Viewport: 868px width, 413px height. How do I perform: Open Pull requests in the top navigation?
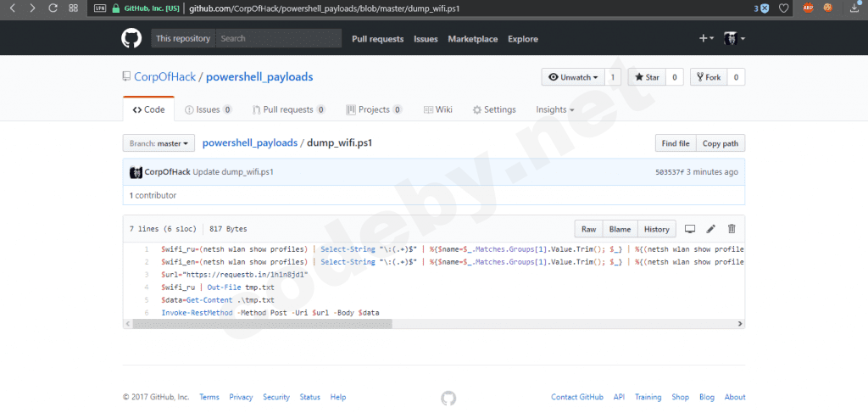[377, 39]
